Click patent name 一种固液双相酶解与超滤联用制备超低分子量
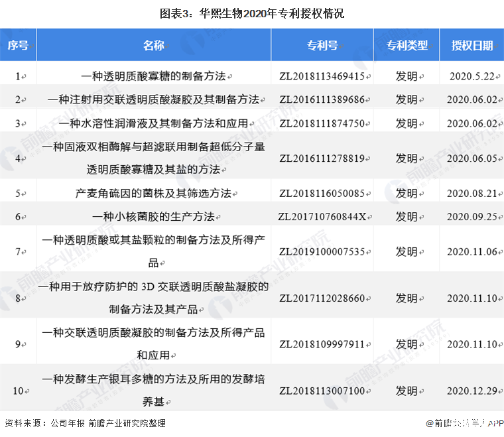Screen dimensions: 504x437 pyautogui.click(x=154, y=147)
